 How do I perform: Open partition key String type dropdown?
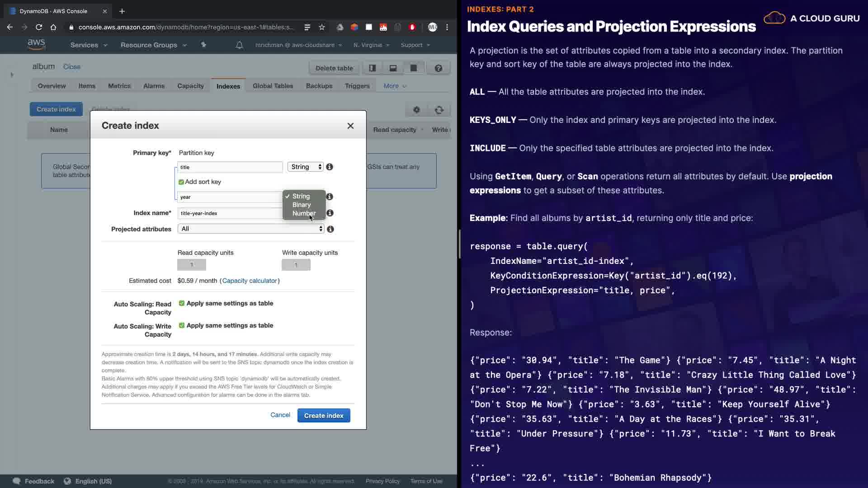306,167
